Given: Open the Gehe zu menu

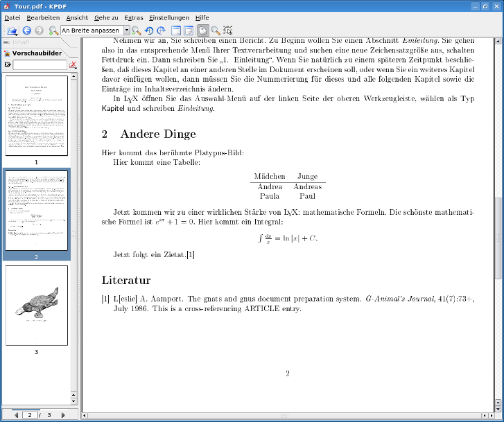Looking at the screenshot, I should click(x=106, y=18).
